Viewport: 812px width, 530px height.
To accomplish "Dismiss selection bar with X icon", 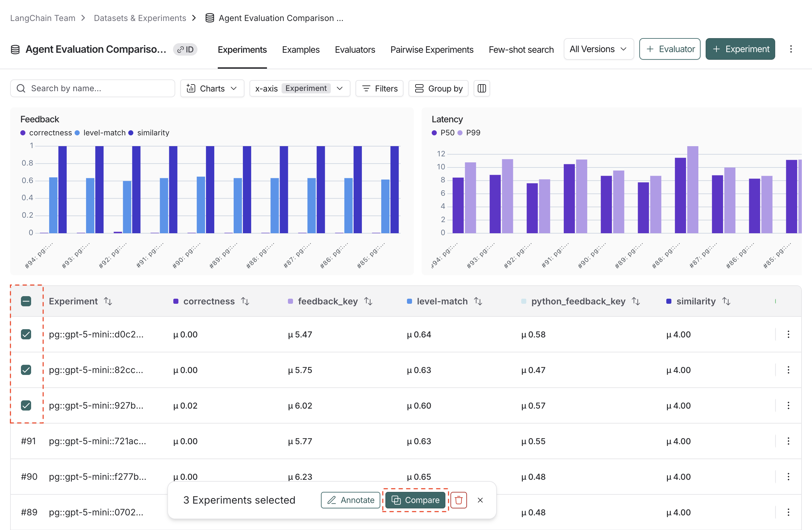I will pyautogui.click(x=480, y=500).
